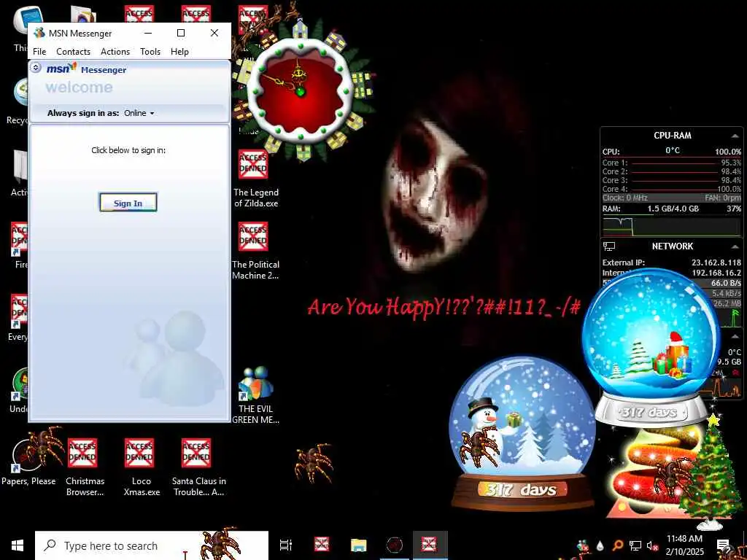The image size is (747, 560).
Task: Open the Tools menu in MSN Messenger
Action: tap(150, 52)
